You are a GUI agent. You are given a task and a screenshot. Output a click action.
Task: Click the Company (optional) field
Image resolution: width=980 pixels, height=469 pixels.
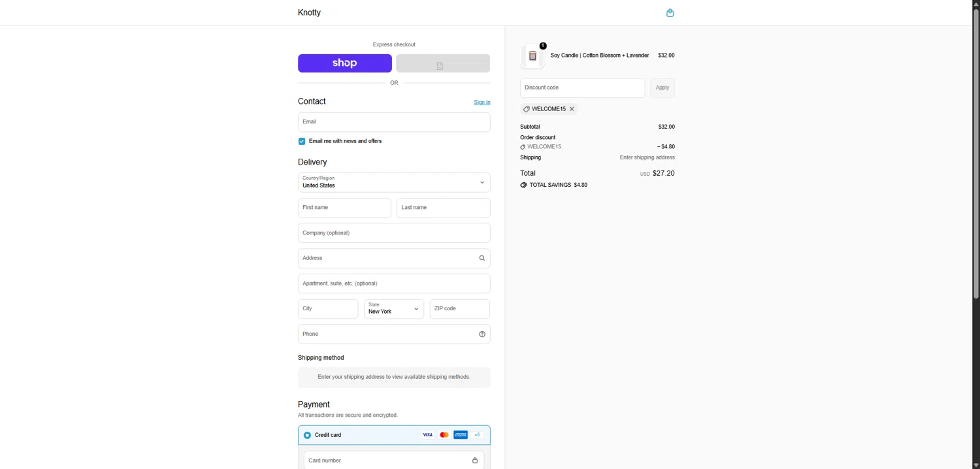[x=394, y=233]
